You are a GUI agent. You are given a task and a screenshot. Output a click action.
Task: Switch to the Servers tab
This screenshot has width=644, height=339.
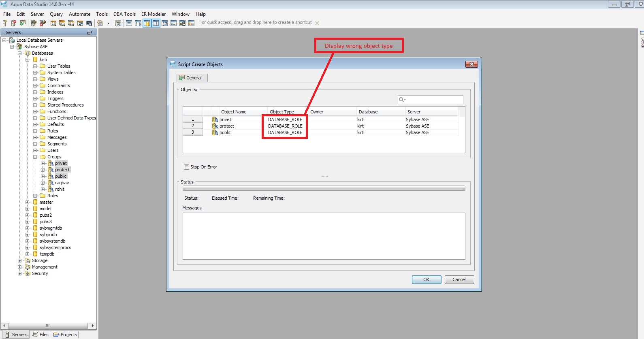coord(16,335)
